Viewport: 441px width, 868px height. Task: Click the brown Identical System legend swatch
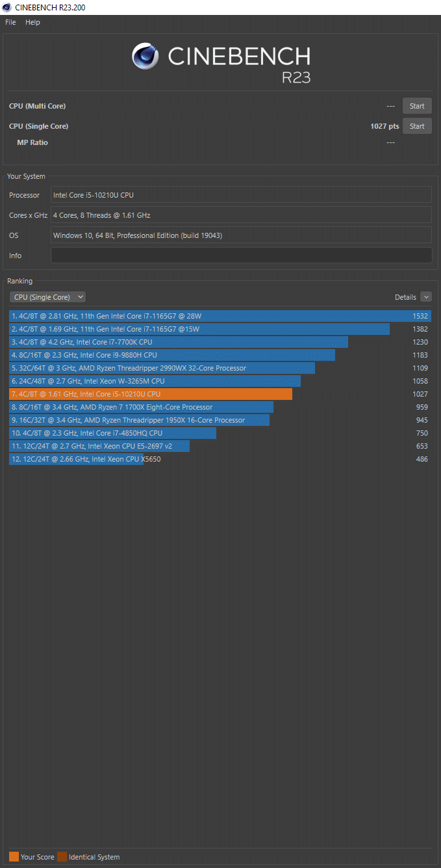pyautogui.click(x=62, y=857)
